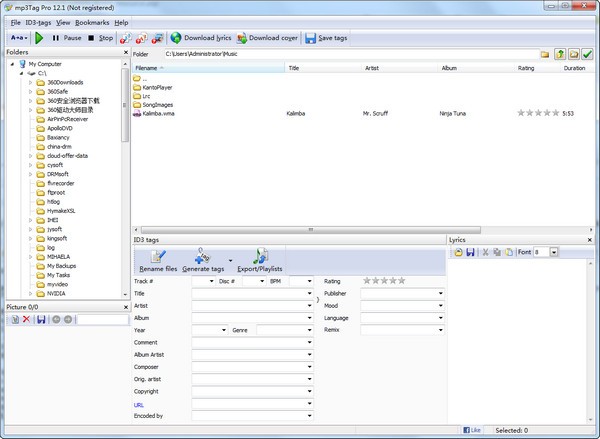Click the Download lyrics globe icon

[x=177, y=38]
